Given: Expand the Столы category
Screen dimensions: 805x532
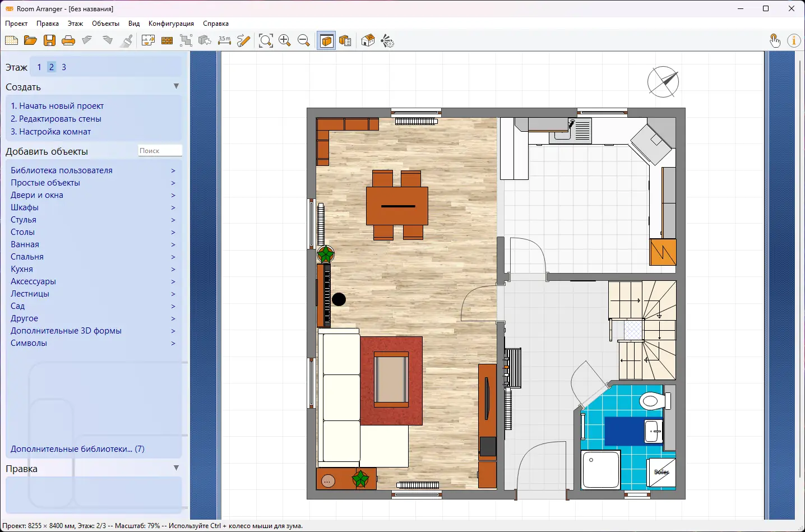Looking at the screenshot, I should pos(93,232).
